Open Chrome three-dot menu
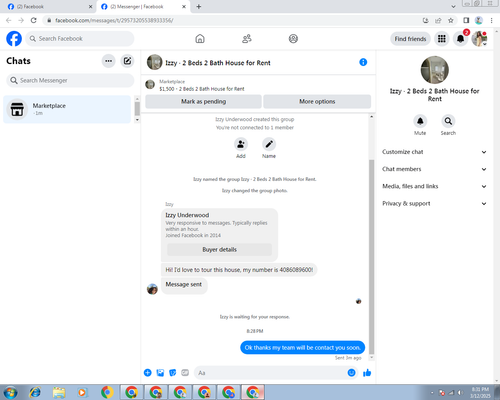Image resolution: width=500 pixels, height=400 pixels. point(492,20)
